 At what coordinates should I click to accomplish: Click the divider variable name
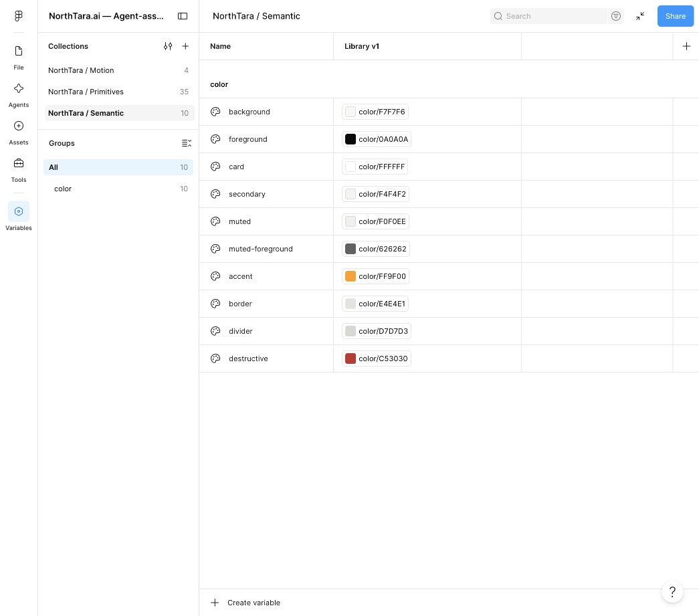tap(241, 331)
